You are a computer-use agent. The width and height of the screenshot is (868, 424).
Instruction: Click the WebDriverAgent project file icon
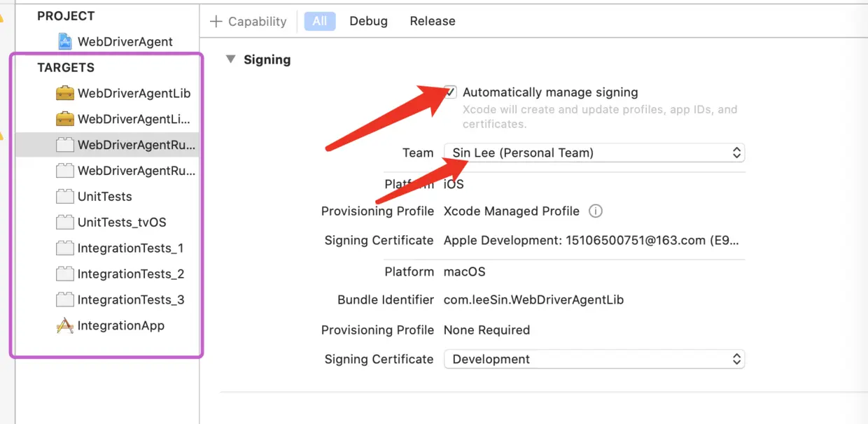click(x=65, y=41)
